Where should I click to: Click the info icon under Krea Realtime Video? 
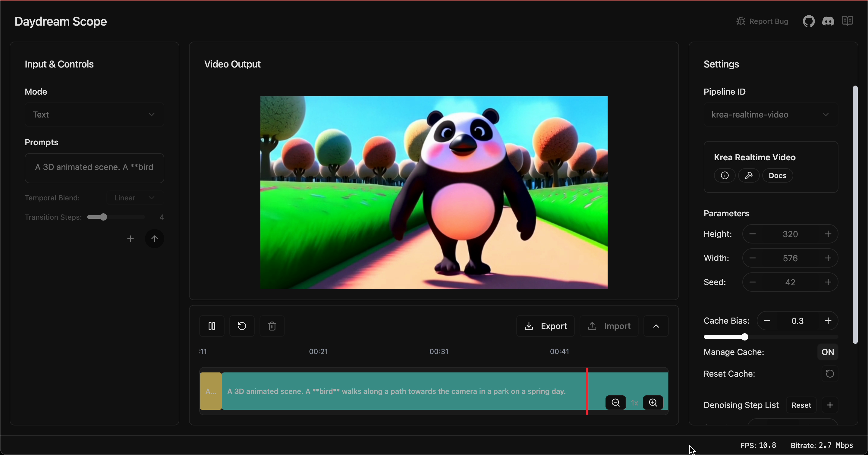(725, 175)
